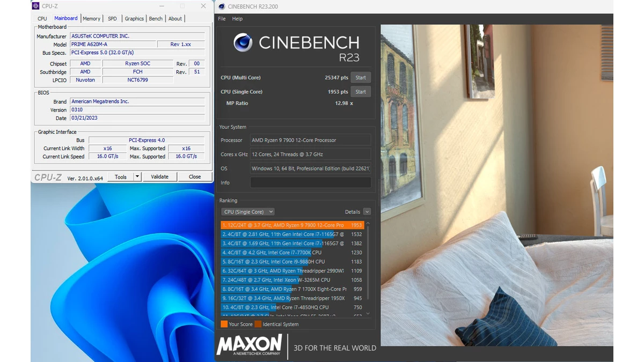The height and width of the screenshot is (362, 644).
Task: Click the BIOS Date 03/21/2023 field
Action: (137, 117)
